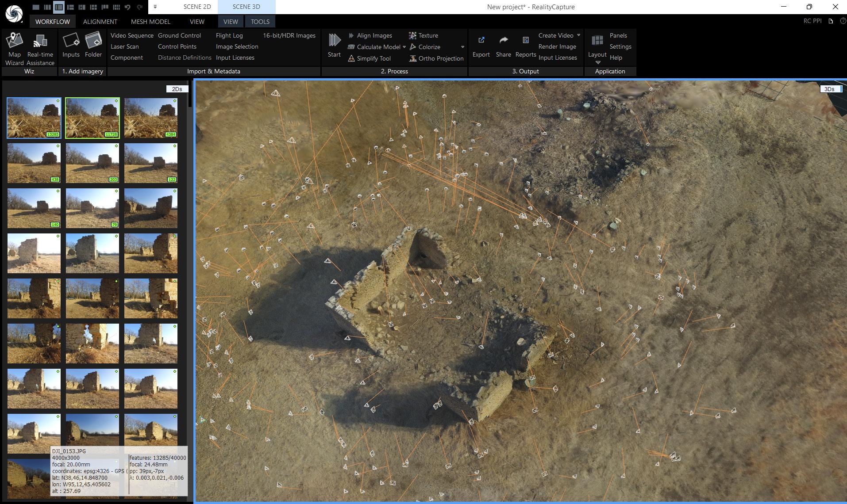Image resolution: width=847 pixels, height=504 pixels.
Task: Click the Ortho Projection button
Action: click(440, 58)
